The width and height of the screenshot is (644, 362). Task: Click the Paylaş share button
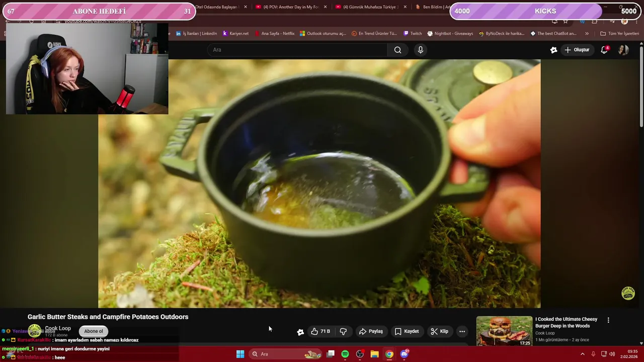371,331
